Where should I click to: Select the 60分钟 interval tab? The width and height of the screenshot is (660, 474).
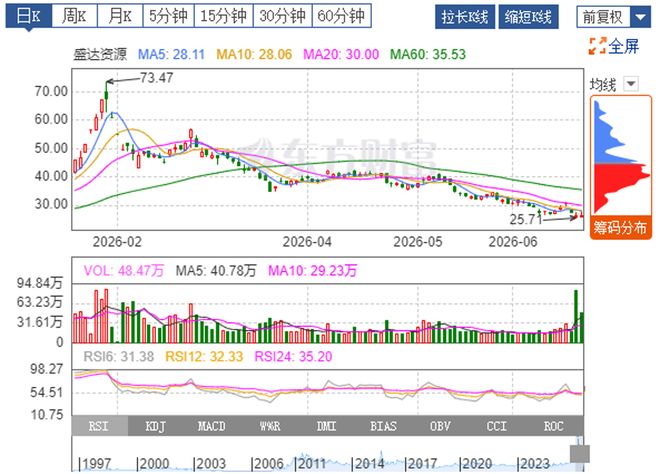pyautogui.click(x=341, y=16)
